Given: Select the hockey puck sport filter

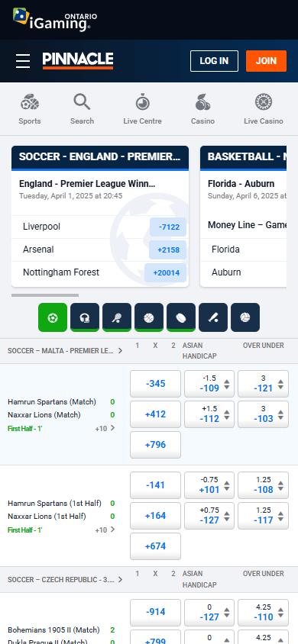Looking at the screenshot, I should pos(181,317).
